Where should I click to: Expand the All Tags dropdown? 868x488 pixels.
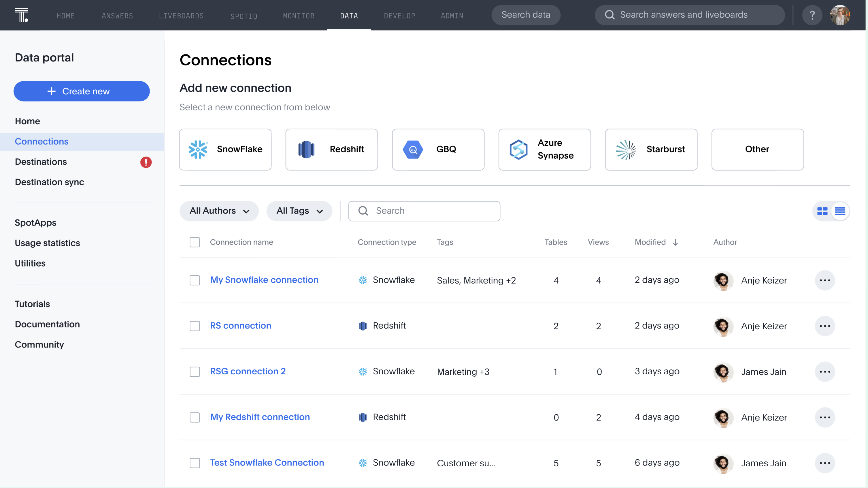(x=299, y=211)
